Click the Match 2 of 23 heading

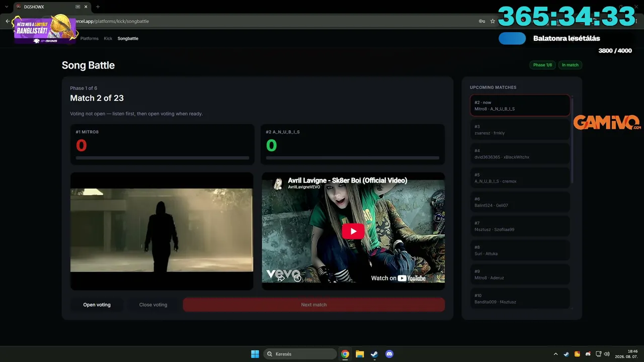97,98
